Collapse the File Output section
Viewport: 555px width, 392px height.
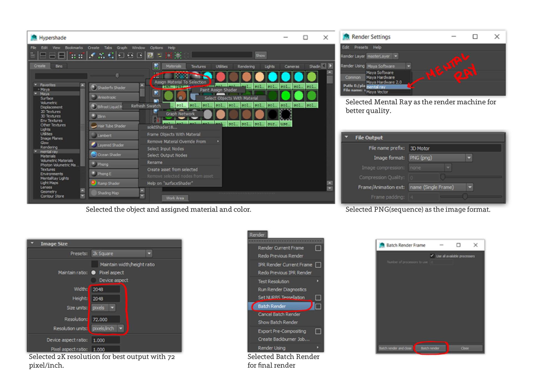pyautogui.click(x=346, y=137)
